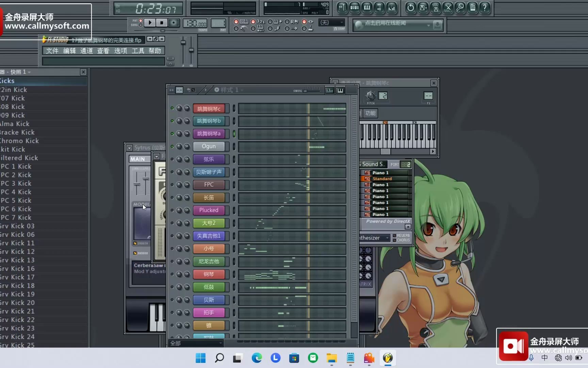The image size is (588, 368).
Task: Open the Piano roll window icon
Action: click(x=366, y=8)
